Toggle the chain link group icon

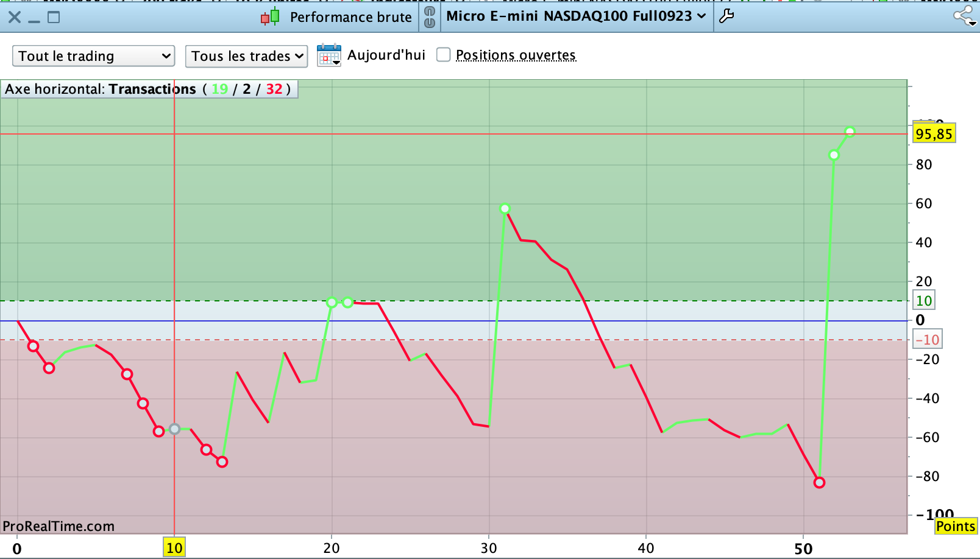tap(430, 17)
